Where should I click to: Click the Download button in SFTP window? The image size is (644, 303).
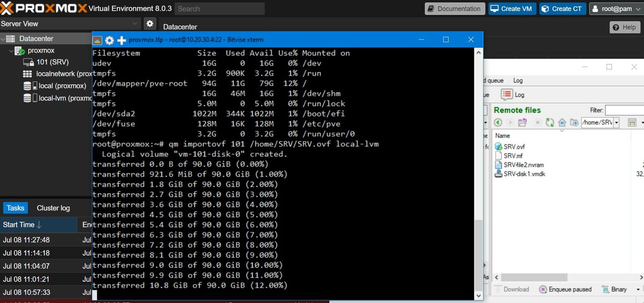[511, 289]
